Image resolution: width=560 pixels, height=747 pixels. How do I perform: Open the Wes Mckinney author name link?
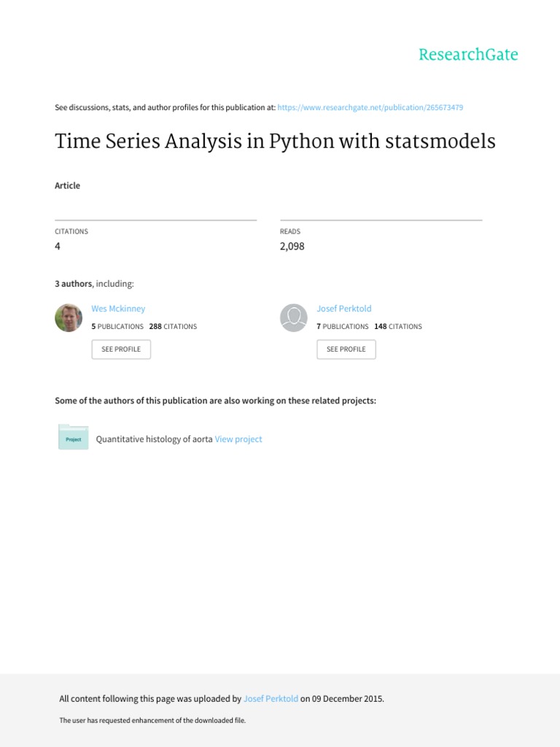click(118, 309)
